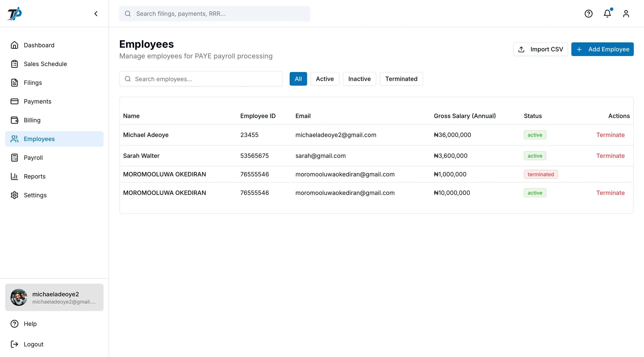This screenshot has width=644, height=357.
Task: Click the TP logo in the sidebar
Action: tap(14, 13)
